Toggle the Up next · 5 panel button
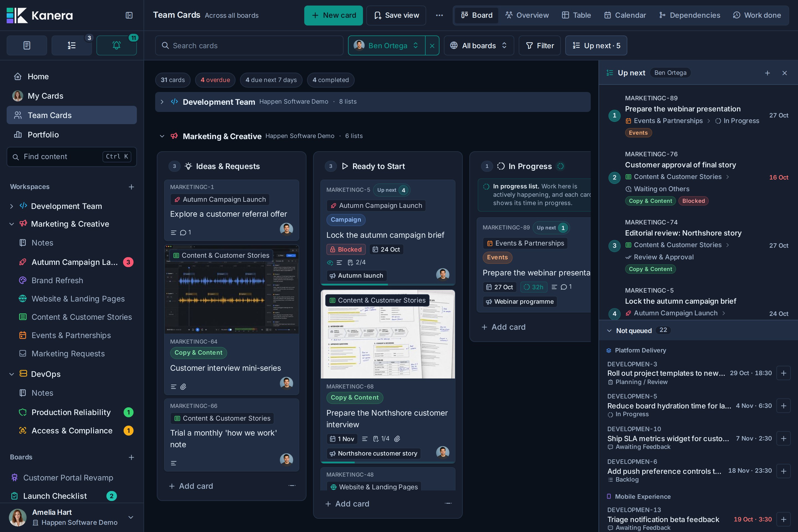The image size is (798, 532). [x=596, y=45]
